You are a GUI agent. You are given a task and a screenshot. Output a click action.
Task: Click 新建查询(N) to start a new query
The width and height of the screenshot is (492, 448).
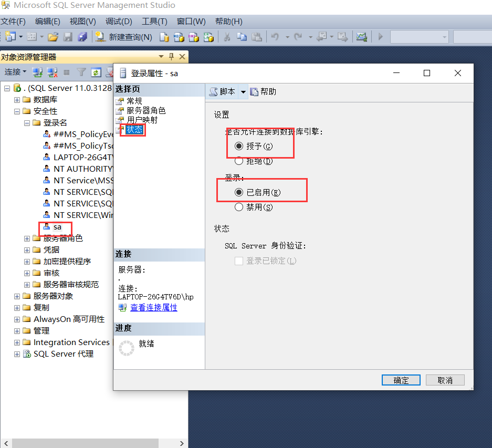pos(123,37)
